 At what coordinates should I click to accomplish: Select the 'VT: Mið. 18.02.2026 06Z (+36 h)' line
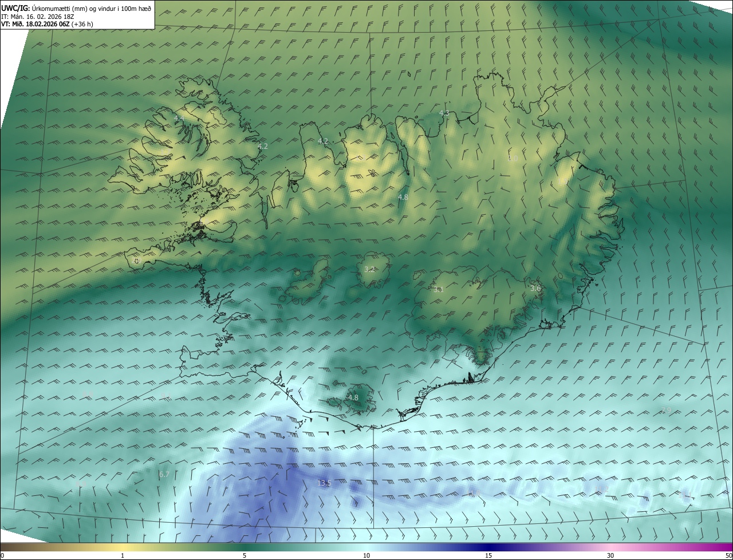pos(47,24)
